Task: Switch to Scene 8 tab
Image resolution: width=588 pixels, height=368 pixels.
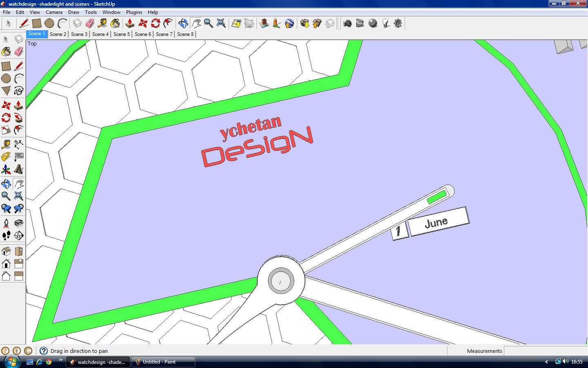Action: [x=185, y=34]
